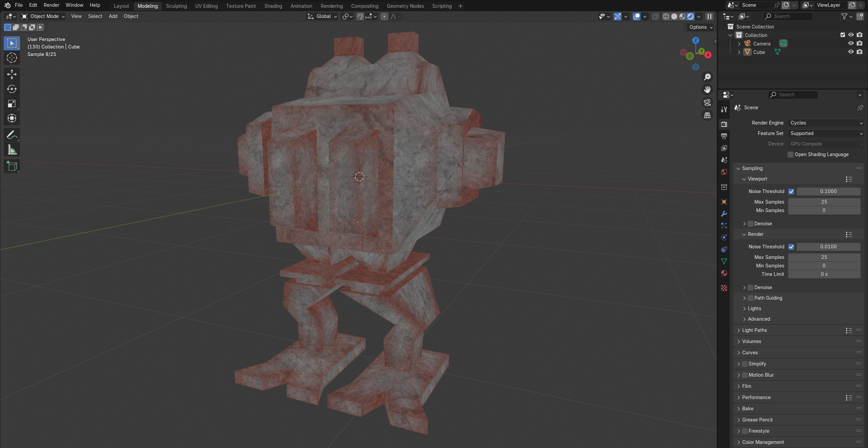Switch to the Sculpting workspace tab

(x=176, y=6)
